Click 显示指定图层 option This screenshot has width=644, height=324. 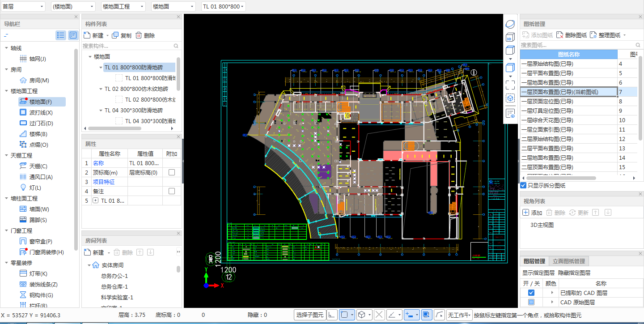coord(538,273)
